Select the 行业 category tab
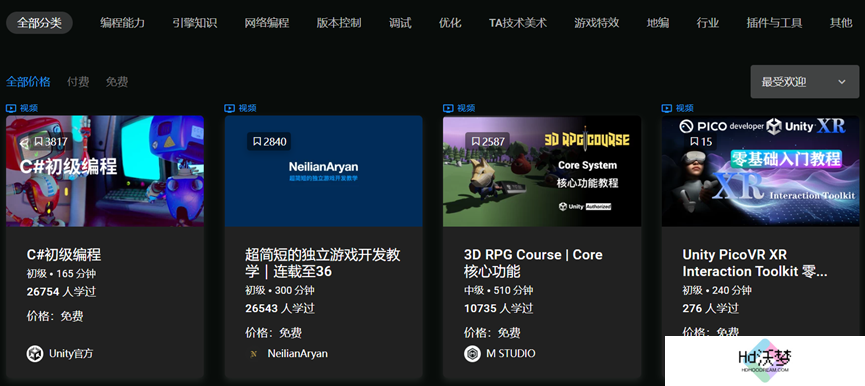Image resolution: width=865 pixels, height=386 pixels. (708, 23)
